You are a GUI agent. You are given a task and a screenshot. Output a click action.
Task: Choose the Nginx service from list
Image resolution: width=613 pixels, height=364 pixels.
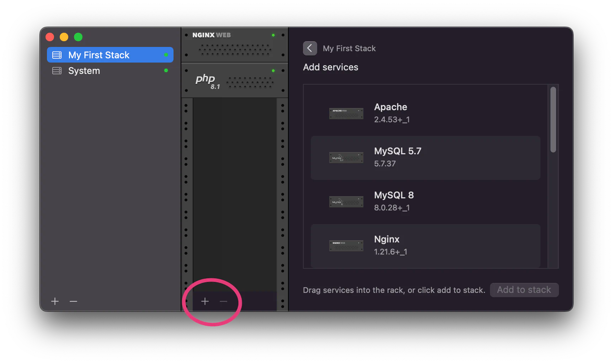[425, 245]
